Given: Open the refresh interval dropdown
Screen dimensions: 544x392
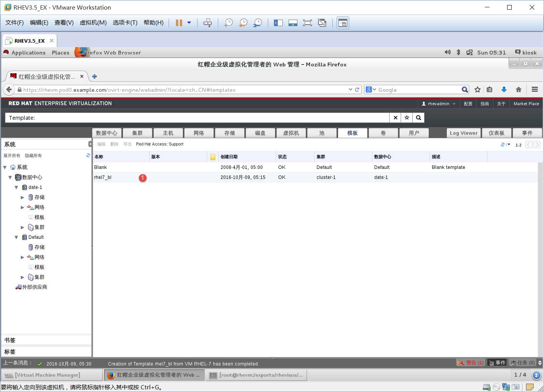Looking at the screenshot, I should pos(509,144).
